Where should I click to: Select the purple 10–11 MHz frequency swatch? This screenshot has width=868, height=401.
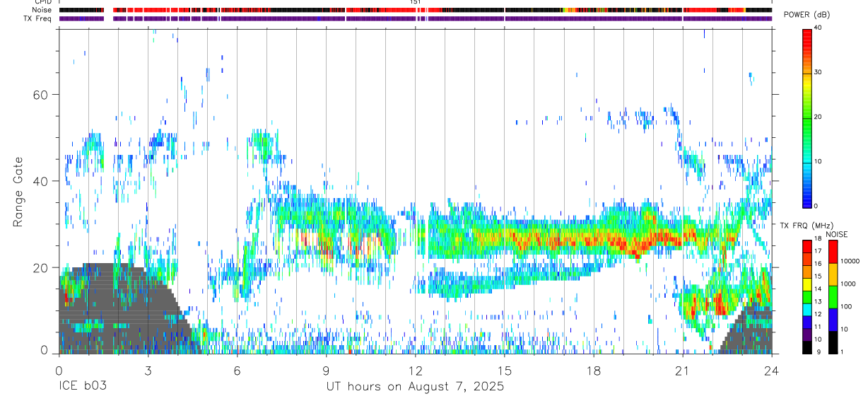click(807, 335)
